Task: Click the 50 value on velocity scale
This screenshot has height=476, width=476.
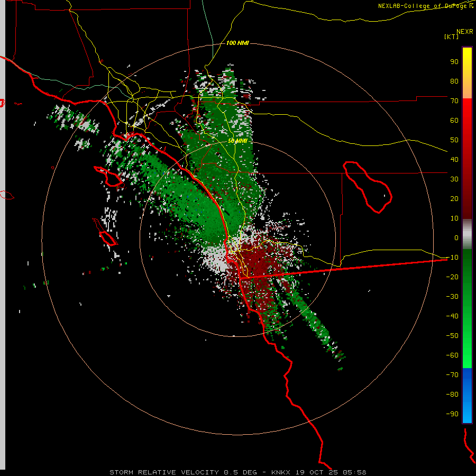Action: [454, 140]
